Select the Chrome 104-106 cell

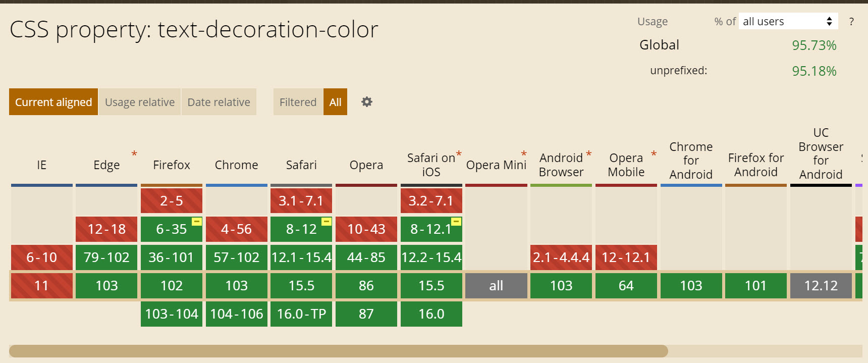237,314
